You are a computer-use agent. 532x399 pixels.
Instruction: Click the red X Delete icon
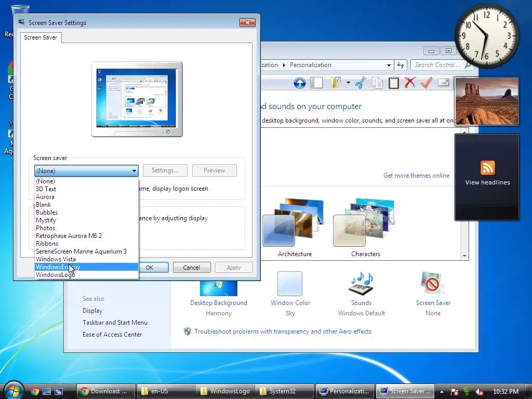(x=410, y=83)
